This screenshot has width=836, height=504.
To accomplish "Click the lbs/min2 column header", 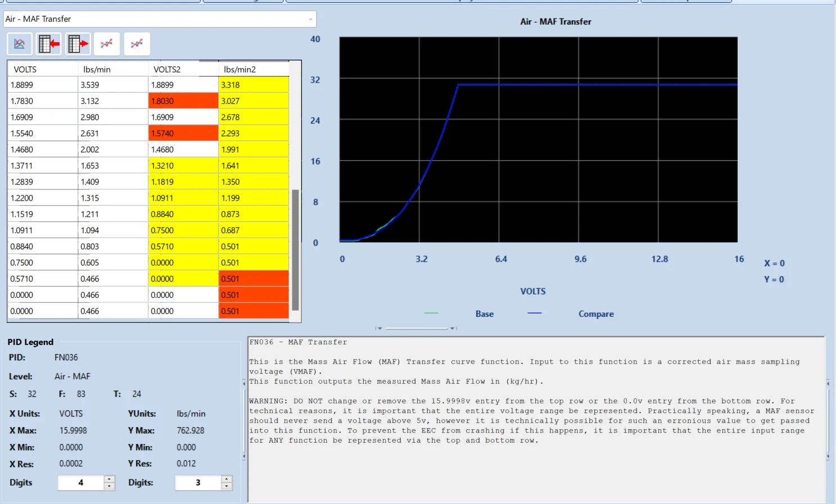I will 254,69.
